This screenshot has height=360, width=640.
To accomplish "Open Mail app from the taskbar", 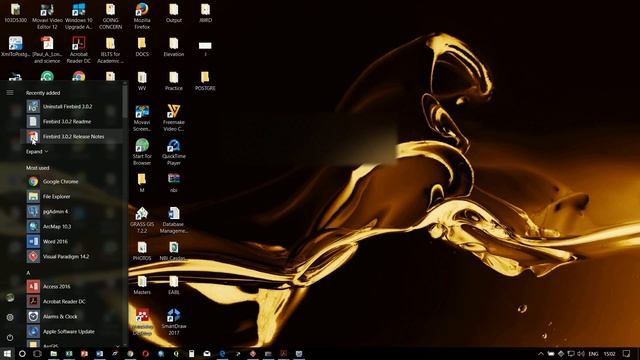I will pyautogui.click(x=207, y=353).
